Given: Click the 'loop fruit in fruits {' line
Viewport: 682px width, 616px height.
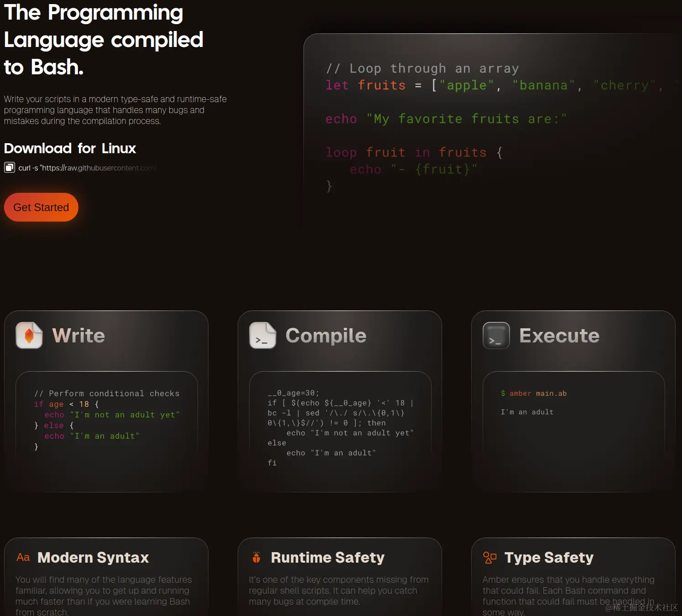Looking at the screenshot, I should tap(414, 152).
